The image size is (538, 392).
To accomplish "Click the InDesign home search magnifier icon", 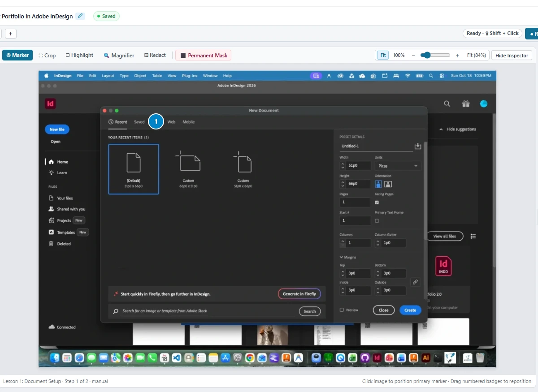I will coord(447,103).
